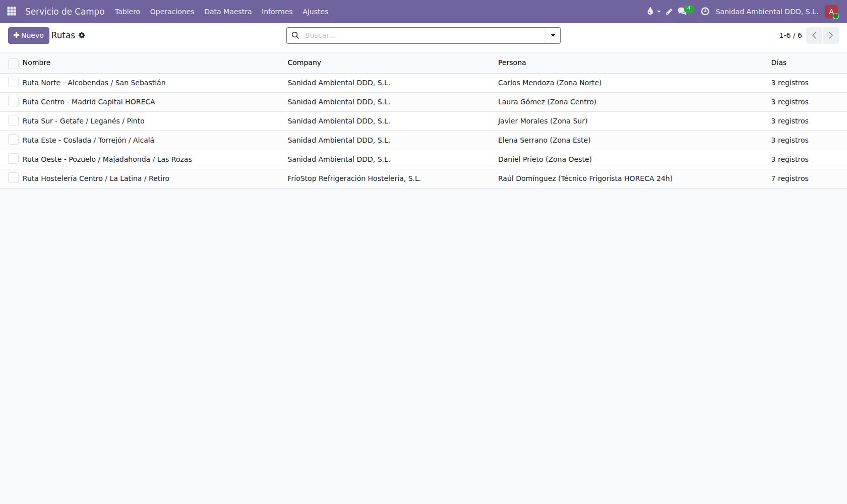Open Ruta Norte - Alcobendas / San Sebastián
Image resolution: width=847 pixels, height=504 pixels.
(x=94, y=83)
